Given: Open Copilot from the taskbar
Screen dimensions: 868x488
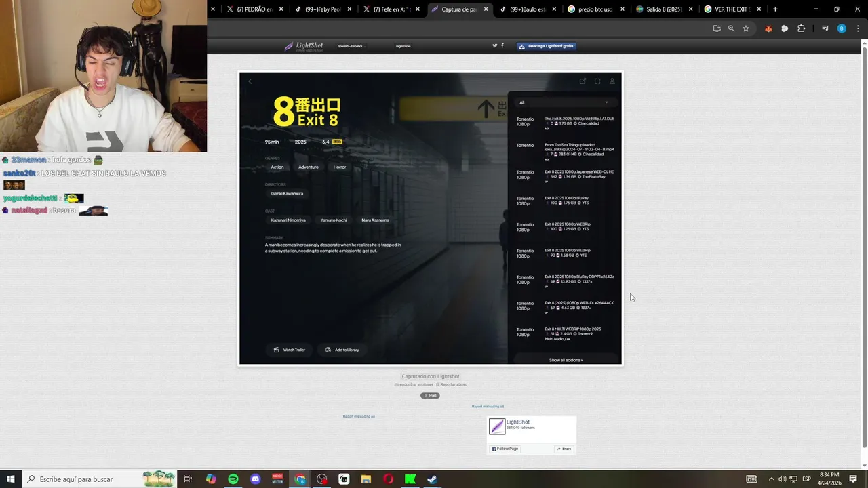Looking at the screenshot, I should (x=211, y=479).
